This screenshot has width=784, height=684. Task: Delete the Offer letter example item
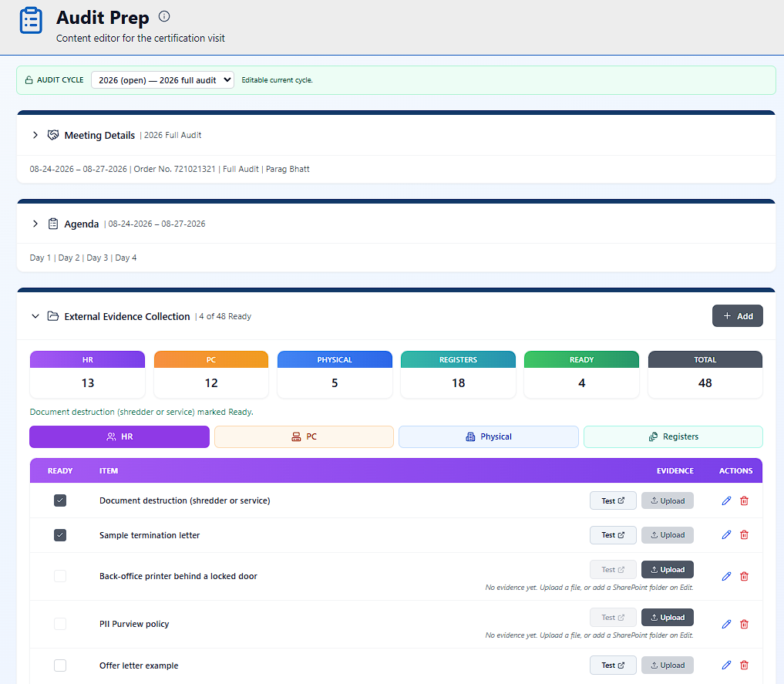tap(744, 665)
